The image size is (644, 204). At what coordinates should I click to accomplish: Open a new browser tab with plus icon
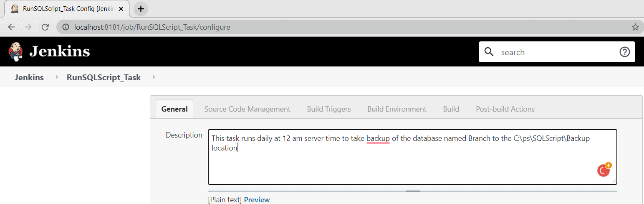coord(141,8)
